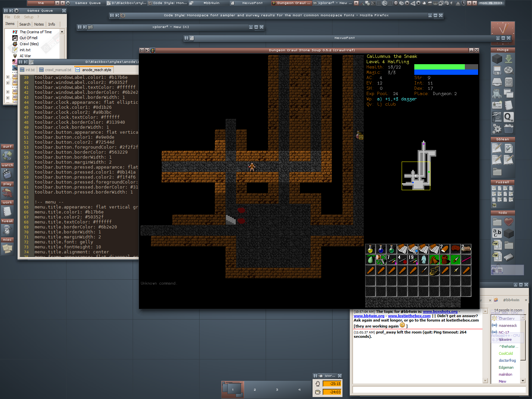The height and width of the screenshot is (399, 532).
Task: Click the green health bar
Action: click(439, 67)
